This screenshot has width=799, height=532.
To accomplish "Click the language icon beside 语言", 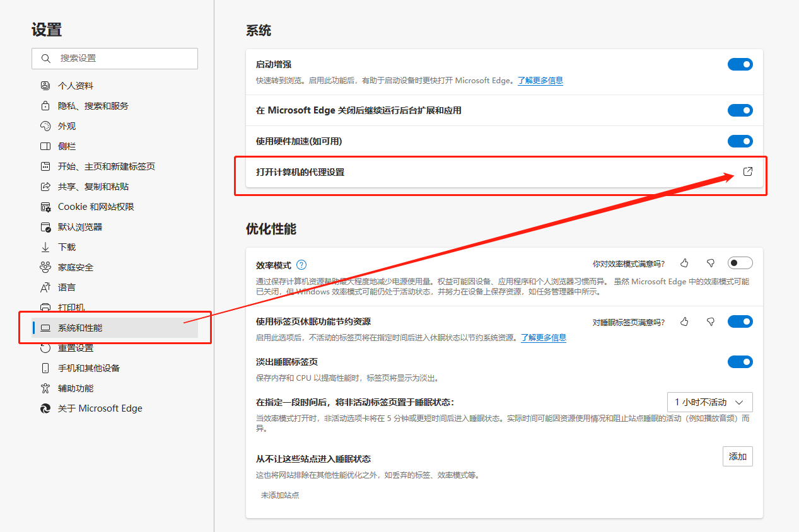I will tap(45, 287).
